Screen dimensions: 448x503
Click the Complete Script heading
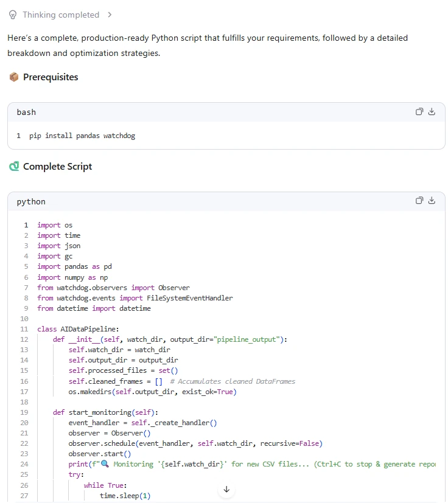click(57, 166)
